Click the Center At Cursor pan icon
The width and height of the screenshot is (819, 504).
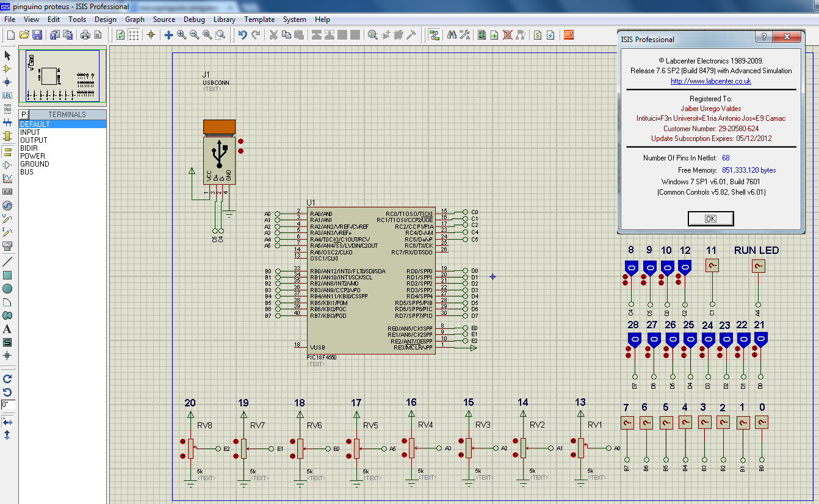point(169,35)
